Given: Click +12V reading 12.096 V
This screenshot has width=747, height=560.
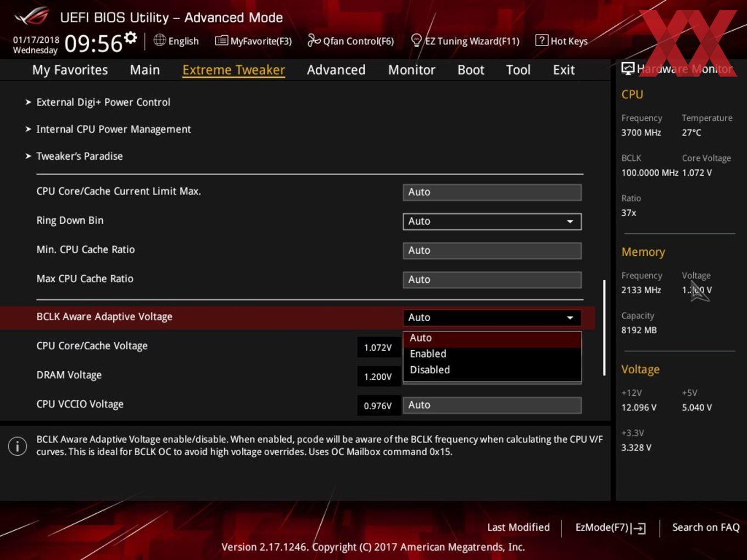Looking at the screenshot, I should [x=639, y=407].
